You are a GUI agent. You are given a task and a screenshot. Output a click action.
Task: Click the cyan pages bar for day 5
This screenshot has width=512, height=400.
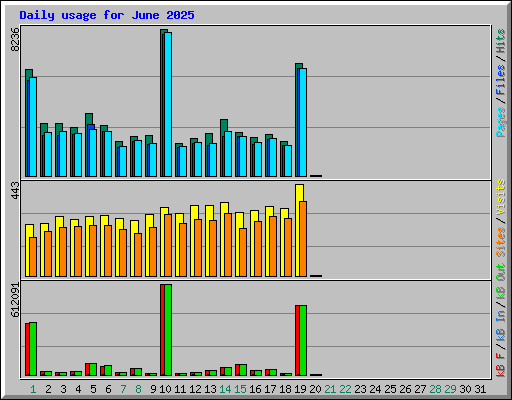click(x=93, y=153)
